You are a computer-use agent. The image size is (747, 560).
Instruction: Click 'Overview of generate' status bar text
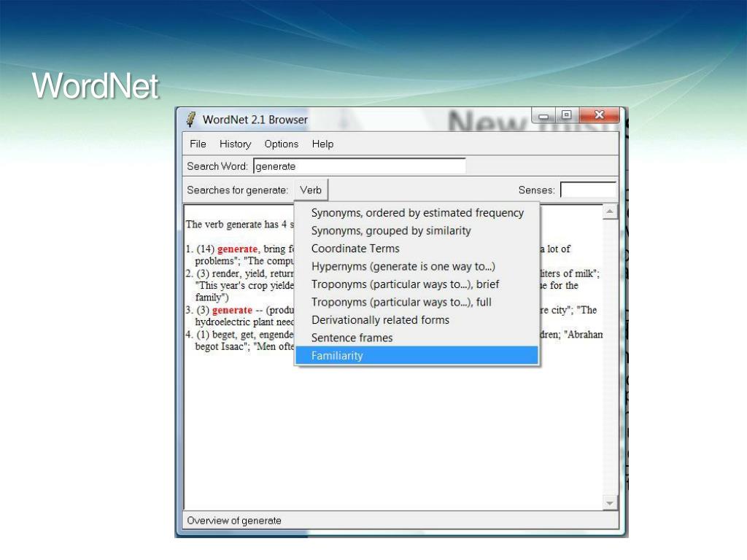pyautogui.click(x=234, y=521)
